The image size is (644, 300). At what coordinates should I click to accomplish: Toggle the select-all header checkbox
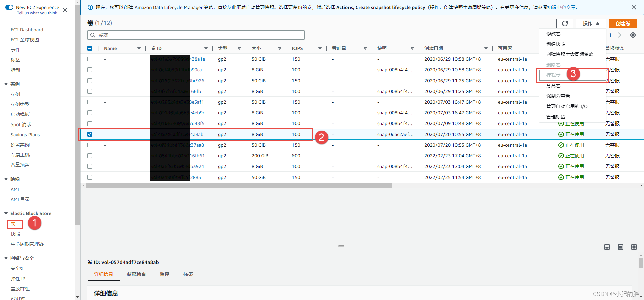pyautogui.click(x=90, y=48)
